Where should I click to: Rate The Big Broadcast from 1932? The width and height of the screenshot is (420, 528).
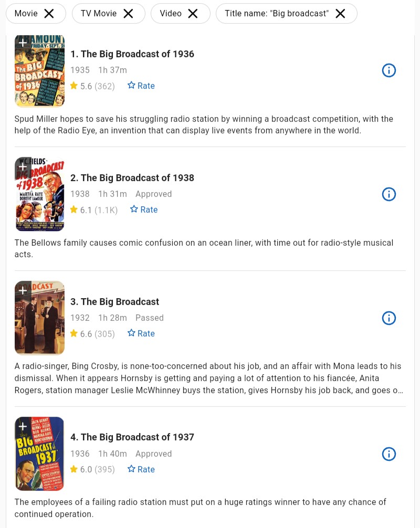tap(141, 333)
